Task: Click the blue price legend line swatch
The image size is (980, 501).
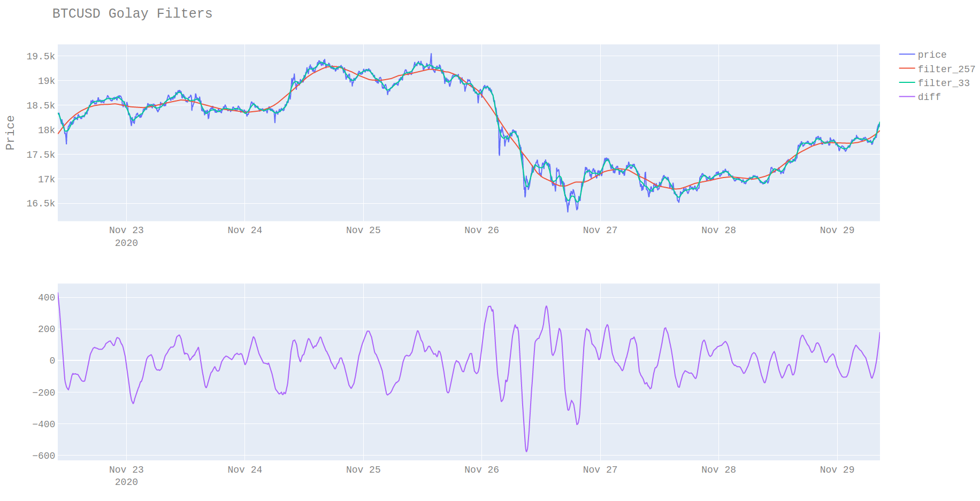Action: coord(907,55)
